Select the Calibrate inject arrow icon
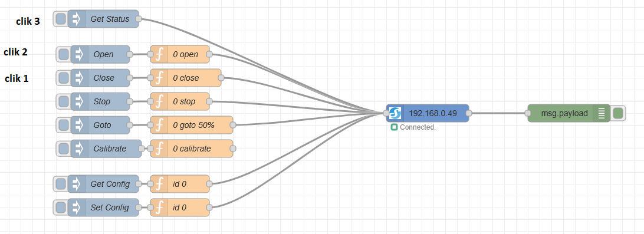 click(x=79, y=149)
